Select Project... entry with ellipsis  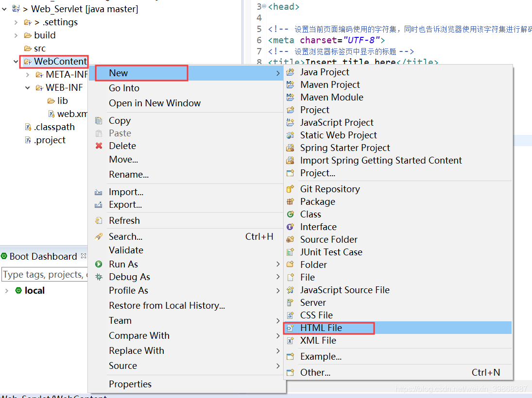point(397,173)
